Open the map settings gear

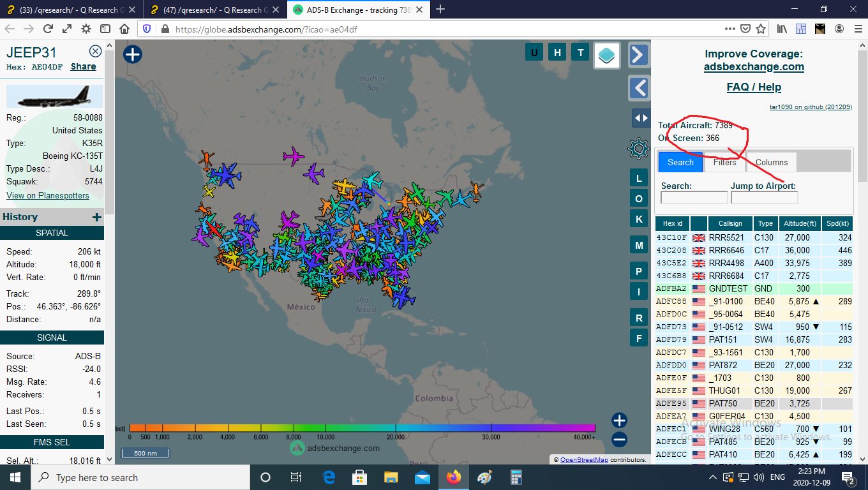(x=639, y=149)
